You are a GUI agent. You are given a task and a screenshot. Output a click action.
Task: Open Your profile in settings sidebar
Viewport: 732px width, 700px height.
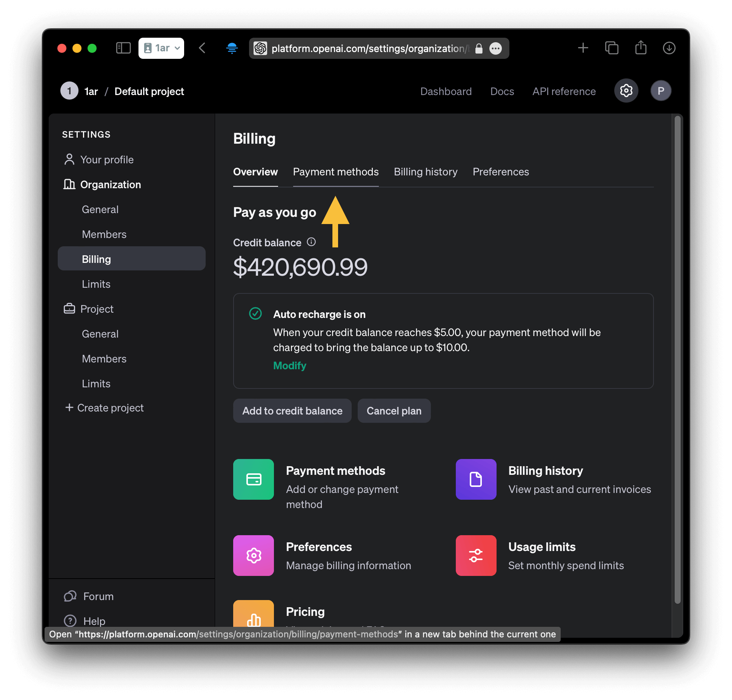(x=99, y=160)
